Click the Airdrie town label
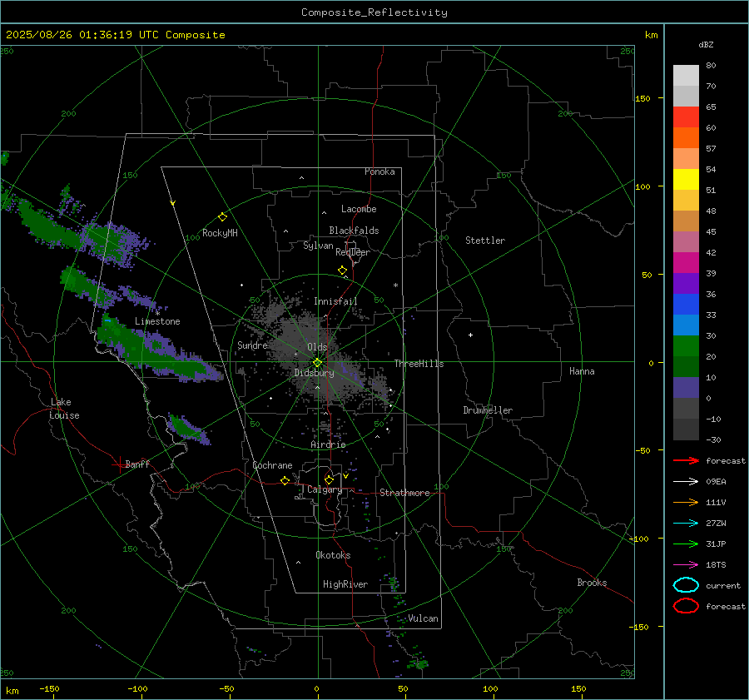 tap(328, 444)
